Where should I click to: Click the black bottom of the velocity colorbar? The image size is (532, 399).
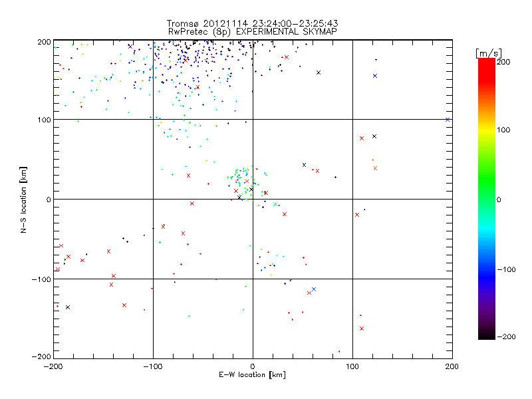pyautogui.click(x=487, y=334)
